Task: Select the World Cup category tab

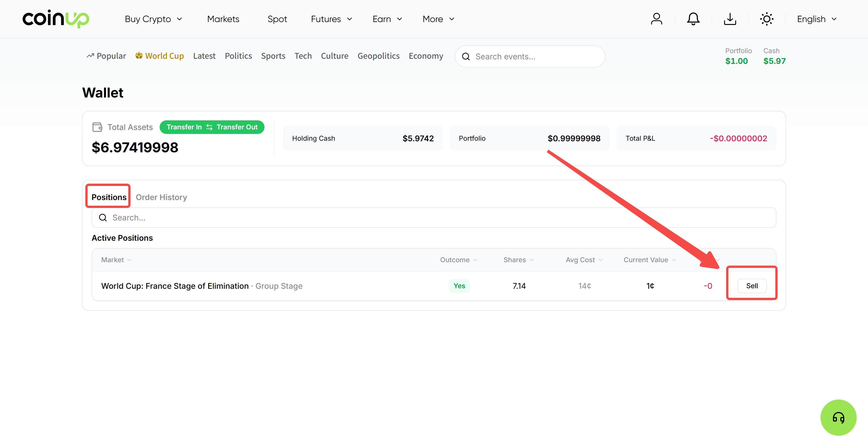Action: coord(159,56)
